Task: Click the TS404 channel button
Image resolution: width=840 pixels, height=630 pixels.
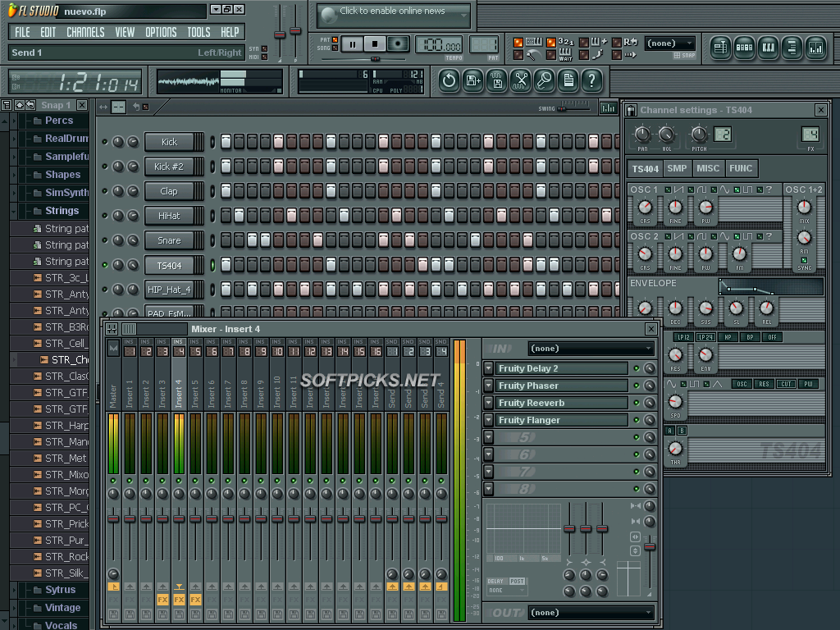Action: [x=169, y=265]
